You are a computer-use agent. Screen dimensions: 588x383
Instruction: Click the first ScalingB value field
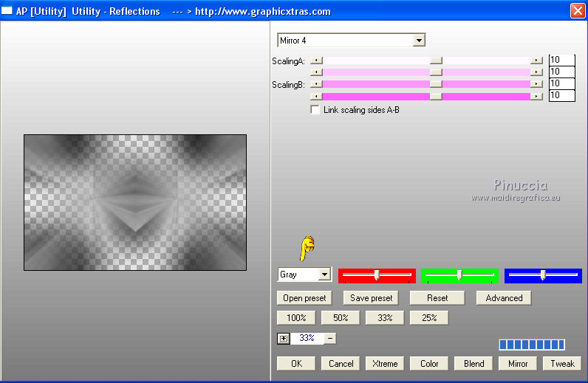[561, 83]
